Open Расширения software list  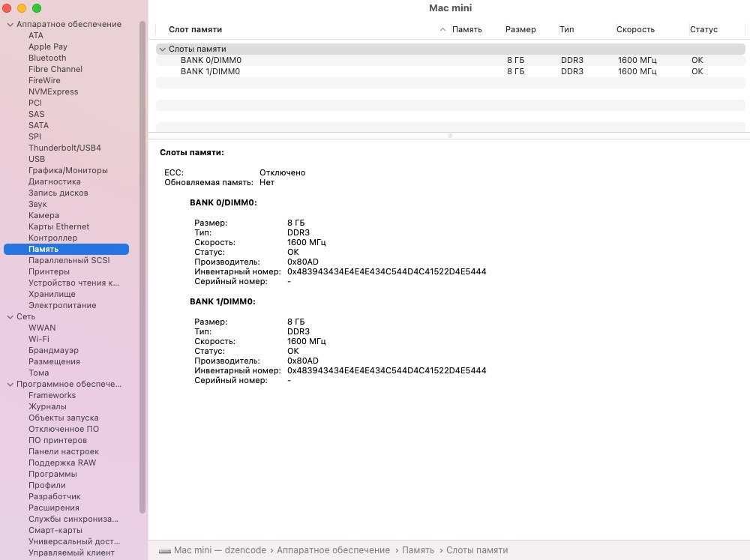(x=54, y=508)
